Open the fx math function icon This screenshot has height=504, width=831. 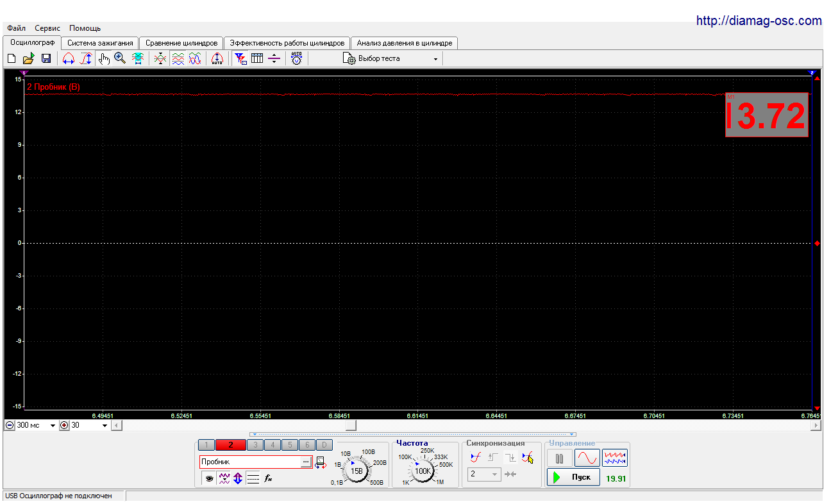(268, 478)
